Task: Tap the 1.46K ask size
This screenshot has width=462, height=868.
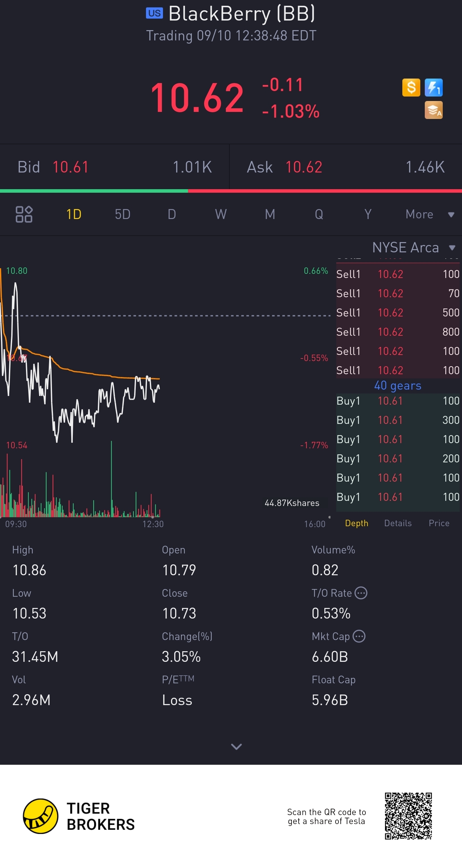Action: pyautogui.click(x=425, y=167)
